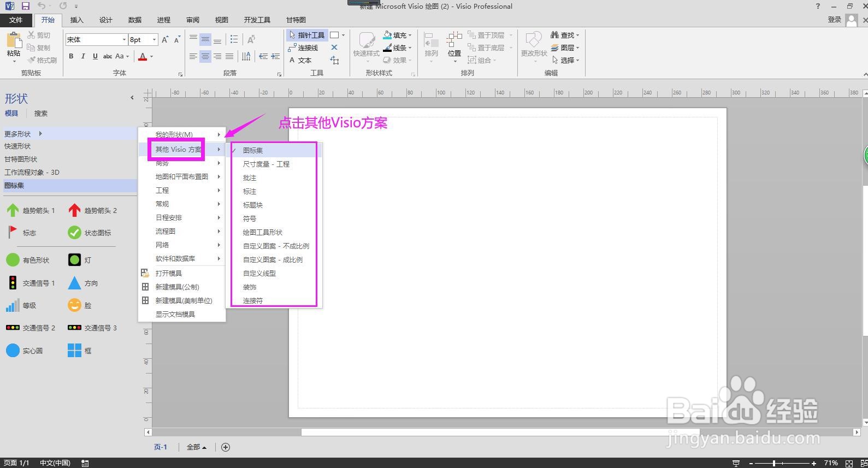Click the Trend Arrow 1 (趋势箭头 1) shape
The width and height of the screenshot is (868, 468).
31,210
